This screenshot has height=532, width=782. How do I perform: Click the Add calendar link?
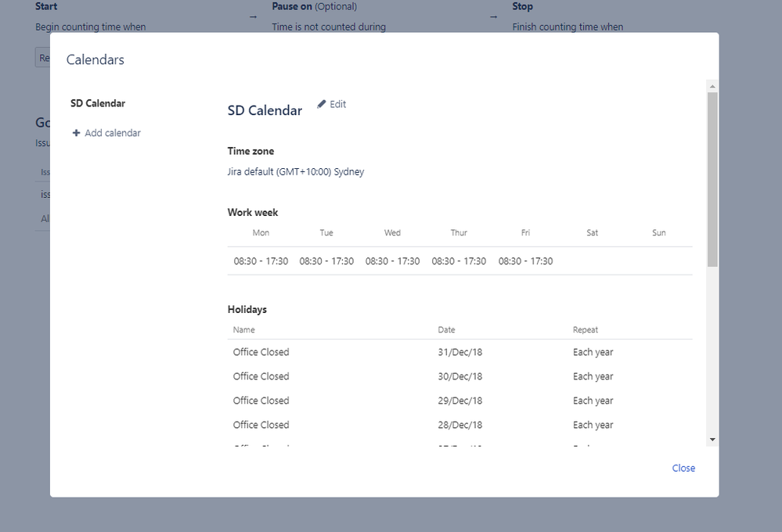pos(112,133)
